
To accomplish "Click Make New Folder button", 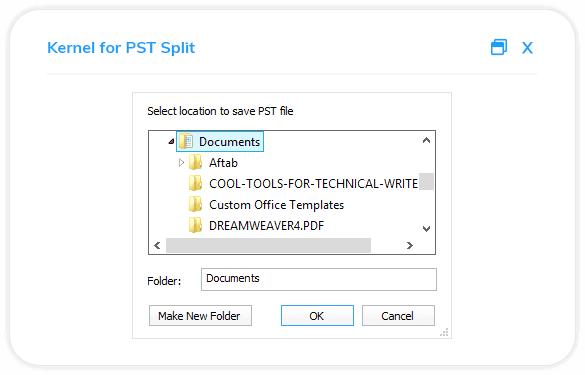I will tap(200, 316).
